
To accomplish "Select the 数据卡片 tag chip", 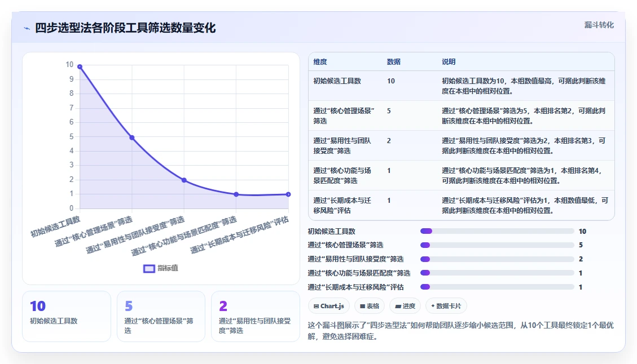I will point(446,306).
